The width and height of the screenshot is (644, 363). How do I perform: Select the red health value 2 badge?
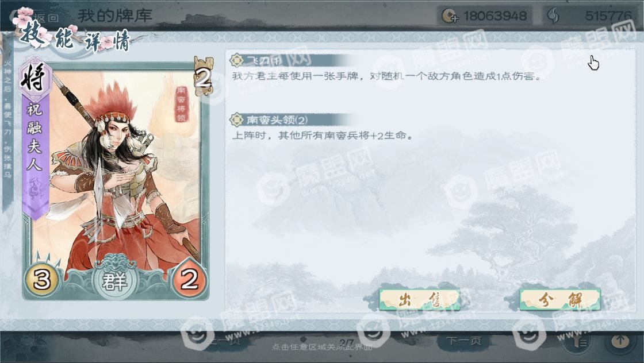point(189,279)
